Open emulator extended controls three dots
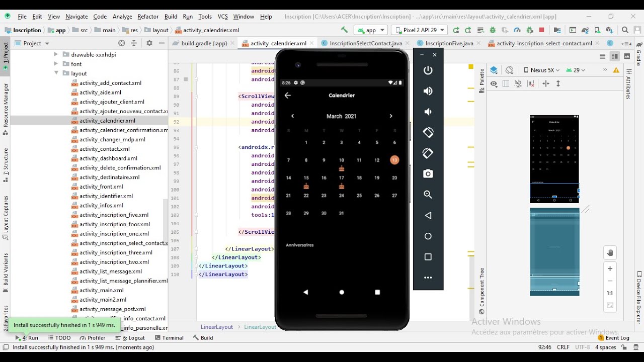Image resolution: width=644 pixels, height=362 pixels. (428, 278)
